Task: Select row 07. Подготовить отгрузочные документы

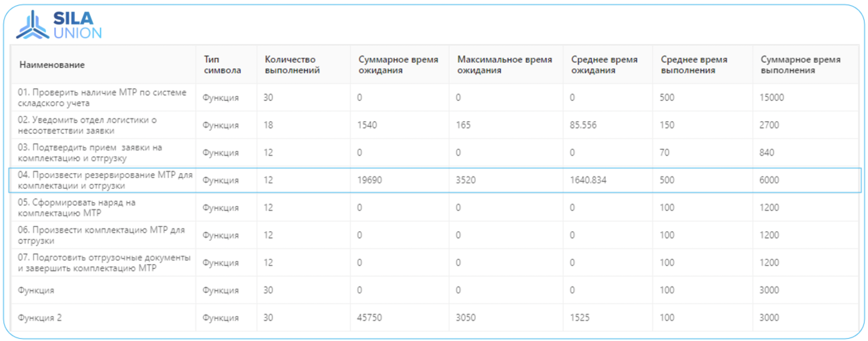Action: pyautogui.click(x=104, y=263)
